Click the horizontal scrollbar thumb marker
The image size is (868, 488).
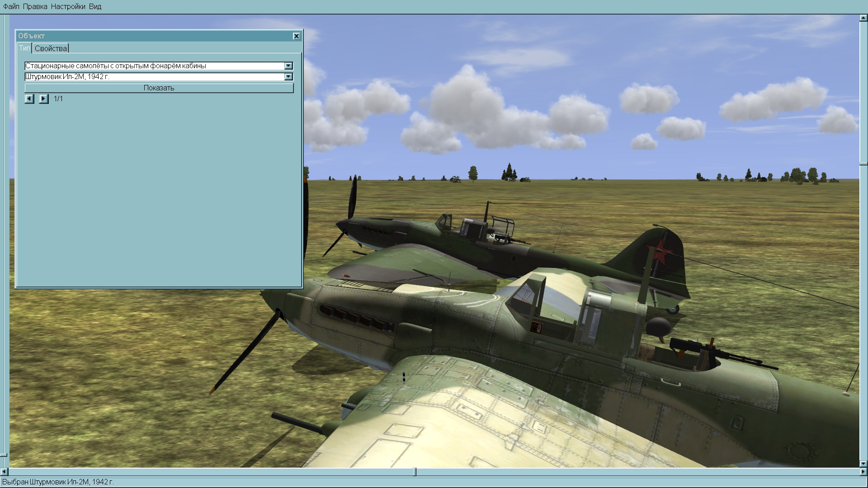point(415,472)
